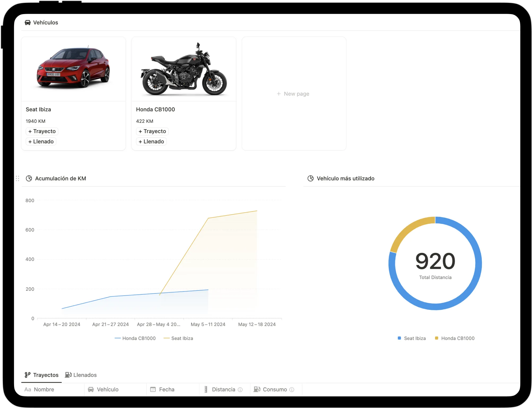This screenshot has height=408, width=532.
Task: Open the Vehículos view title
Action: click(45, 23)
